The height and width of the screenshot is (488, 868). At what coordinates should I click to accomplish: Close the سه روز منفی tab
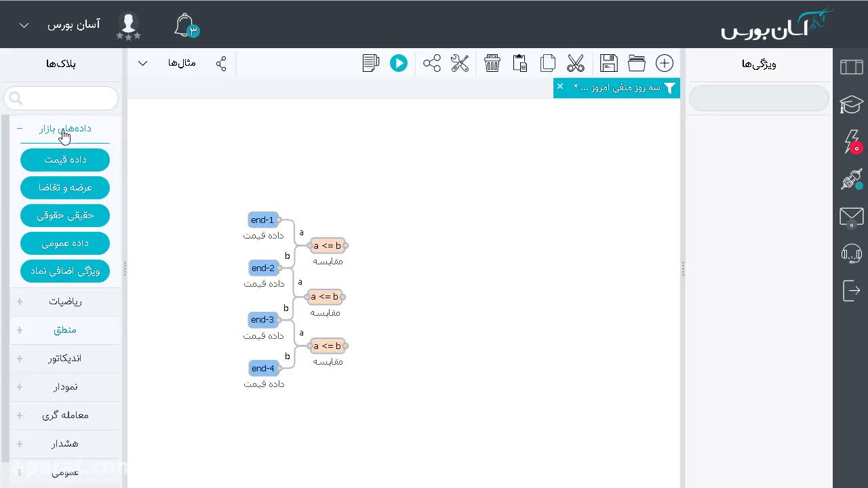click(560, 86)
